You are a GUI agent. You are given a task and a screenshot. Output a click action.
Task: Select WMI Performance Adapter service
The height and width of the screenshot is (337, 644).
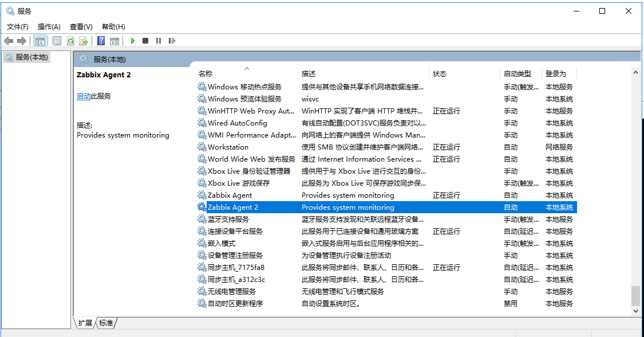click(386, 135)
